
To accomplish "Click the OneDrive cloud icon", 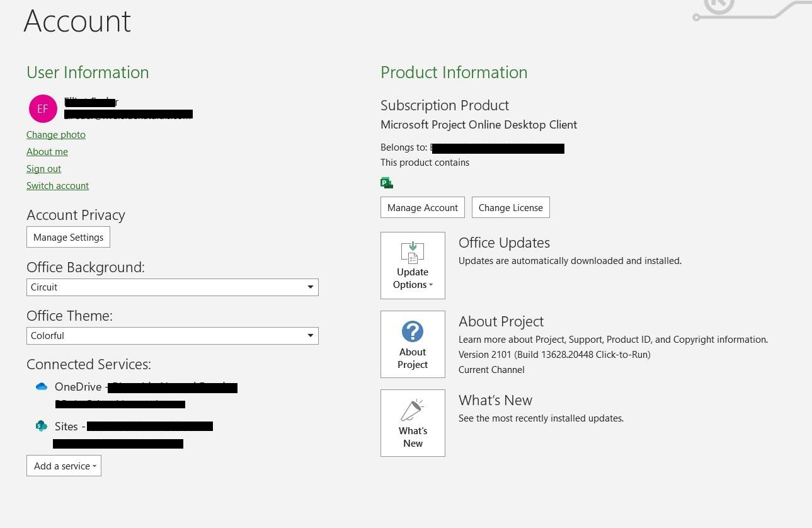I will click(x=42, y=386).
